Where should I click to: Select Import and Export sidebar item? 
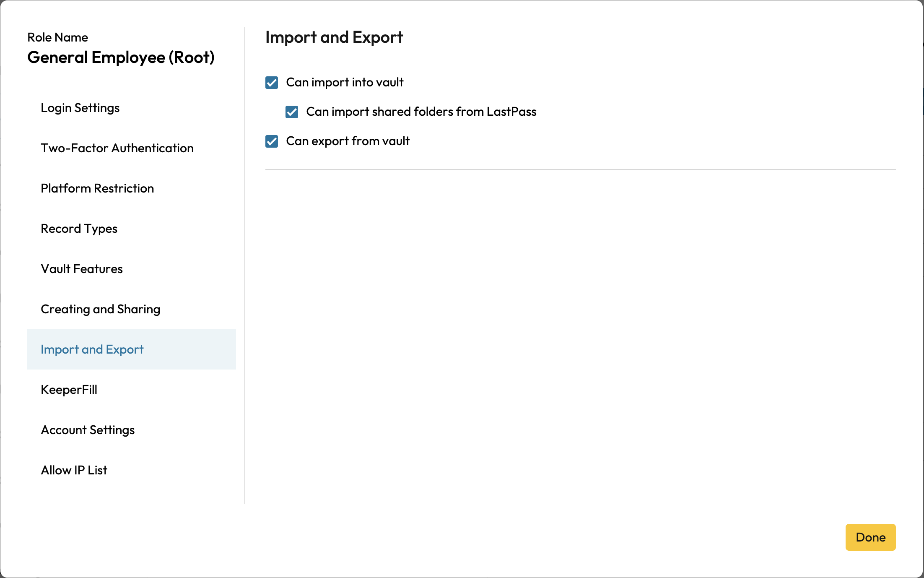tap(92, 349)
